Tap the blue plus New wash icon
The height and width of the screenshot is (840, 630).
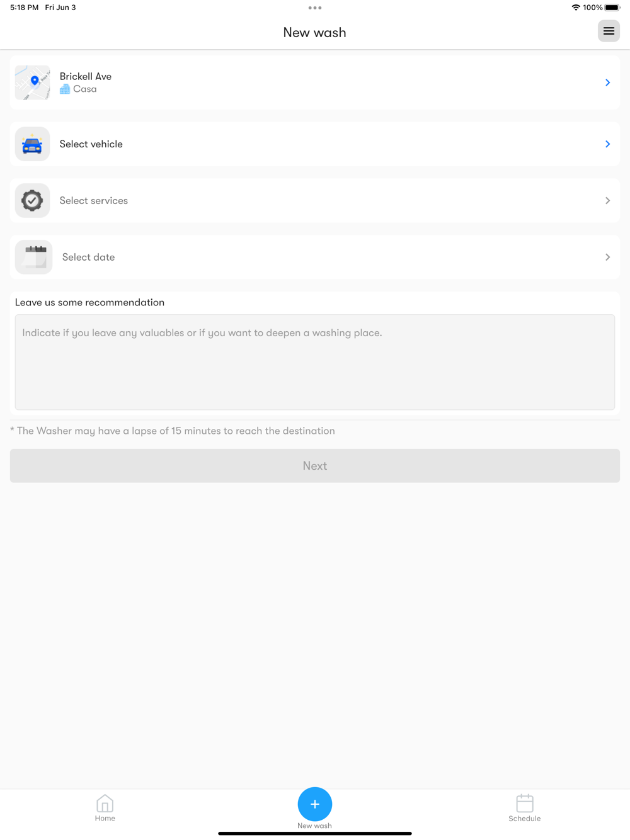click(315, 804)
